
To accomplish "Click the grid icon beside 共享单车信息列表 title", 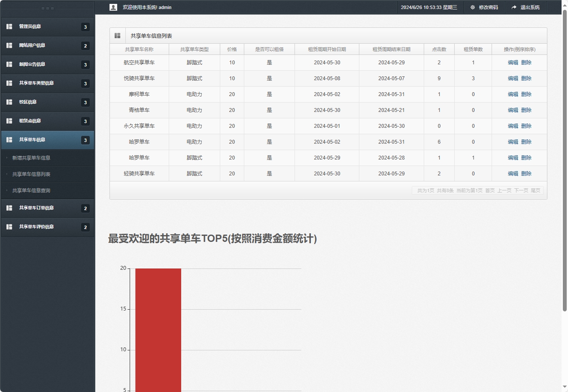I will tap(117, 35).
